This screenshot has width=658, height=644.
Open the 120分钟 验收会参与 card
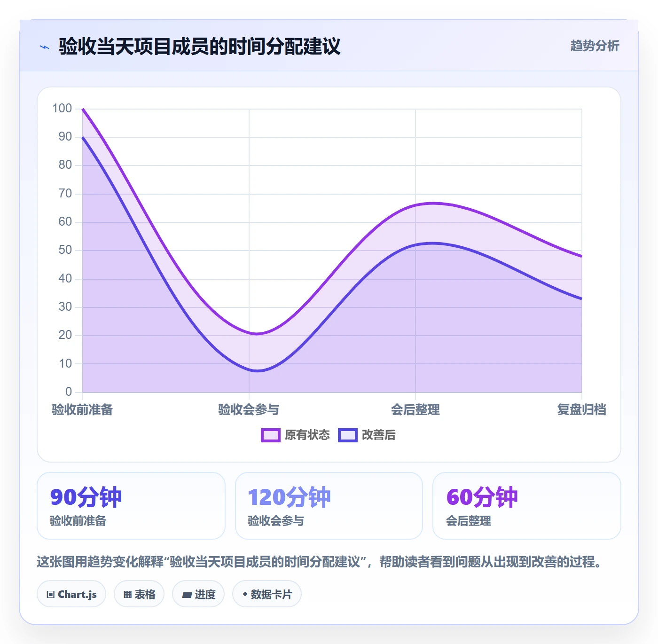[329, 506]
